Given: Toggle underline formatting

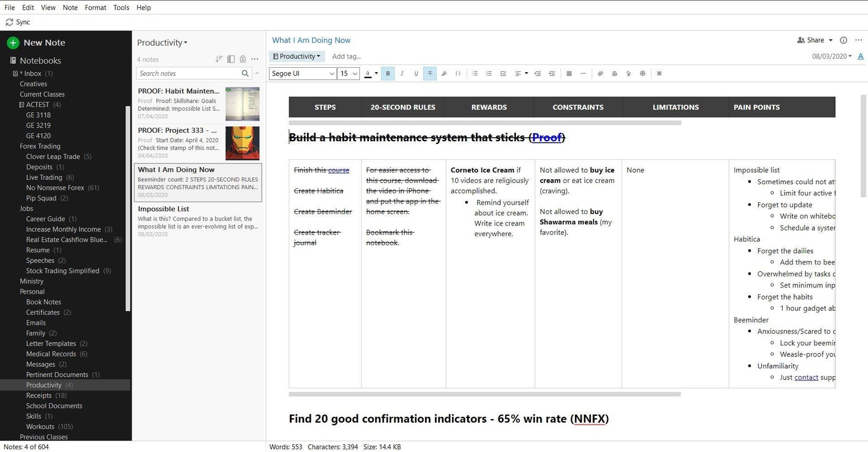Looking at the screenshot, I should (416, 73).
